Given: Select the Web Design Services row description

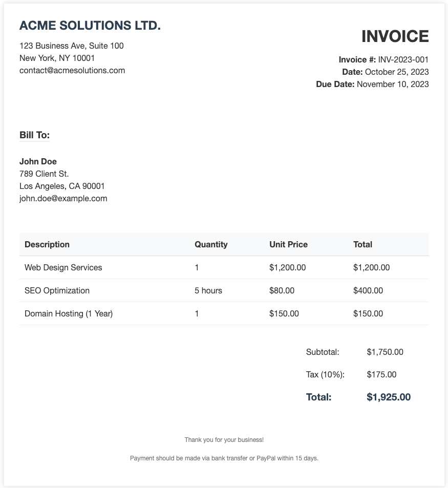Looking at the screenshot, I should click(63, 268).
